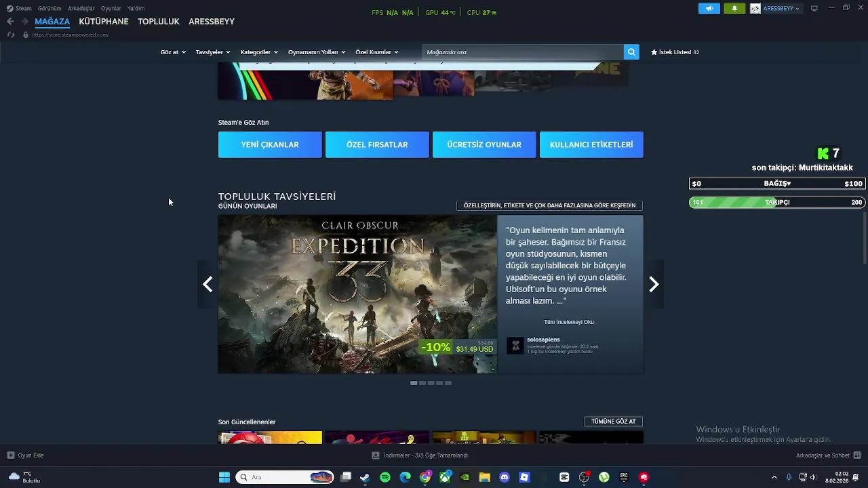This screenshot has width=868, height=488.
Task: Open the Xbox app from the taskbar
Action: click(x=445, y=477)
